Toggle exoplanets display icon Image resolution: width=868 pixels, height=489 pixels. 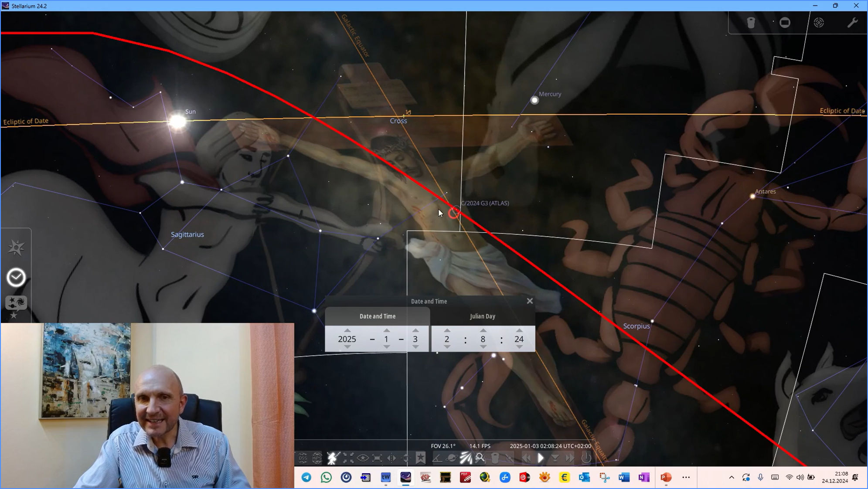[452, 458]
